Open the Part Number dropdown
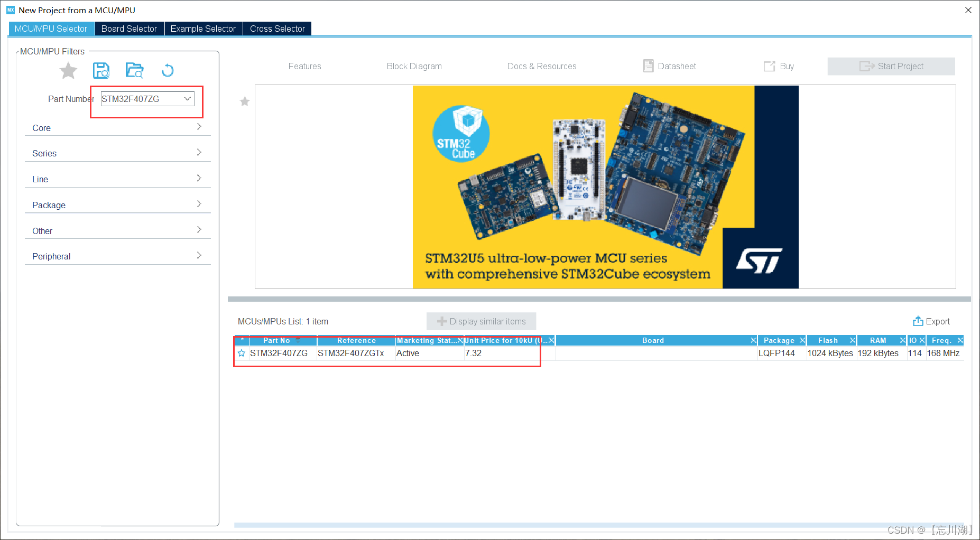The height and width of the screenshot is (540, 980). 188,98
